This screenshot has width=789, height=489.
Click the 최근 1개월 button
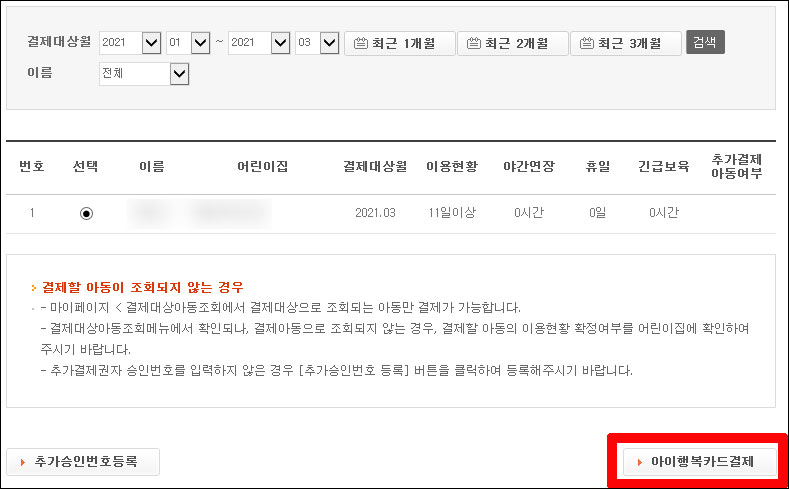[x=400, y=43]
